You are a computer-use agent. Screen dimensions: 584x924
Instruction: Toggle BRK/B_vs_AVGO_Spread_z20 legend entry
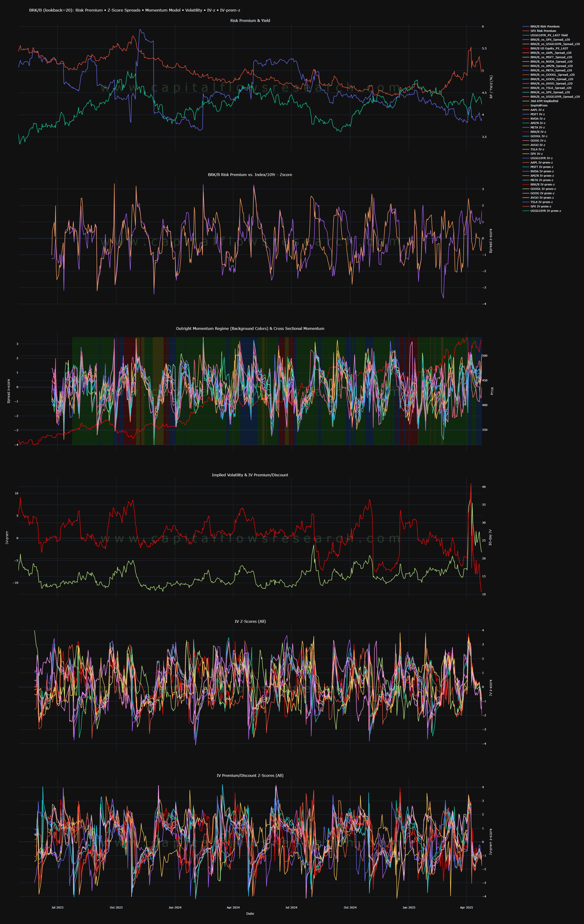click(547, 83)
